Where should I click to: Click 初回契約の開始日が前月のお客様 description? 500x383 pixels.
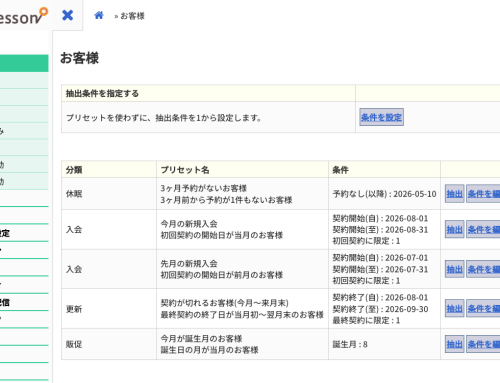222,275
